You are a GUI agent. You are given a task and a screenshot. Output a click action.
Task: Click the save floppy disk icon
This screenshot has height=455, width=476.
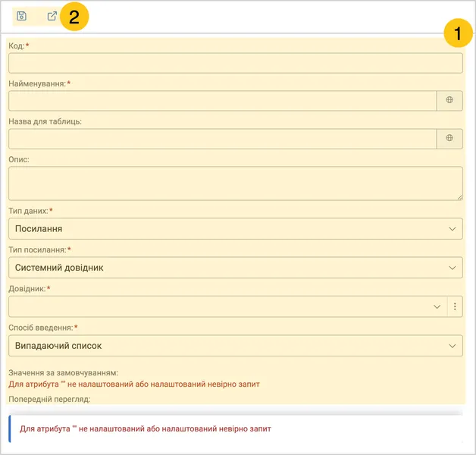pos(21,16)
